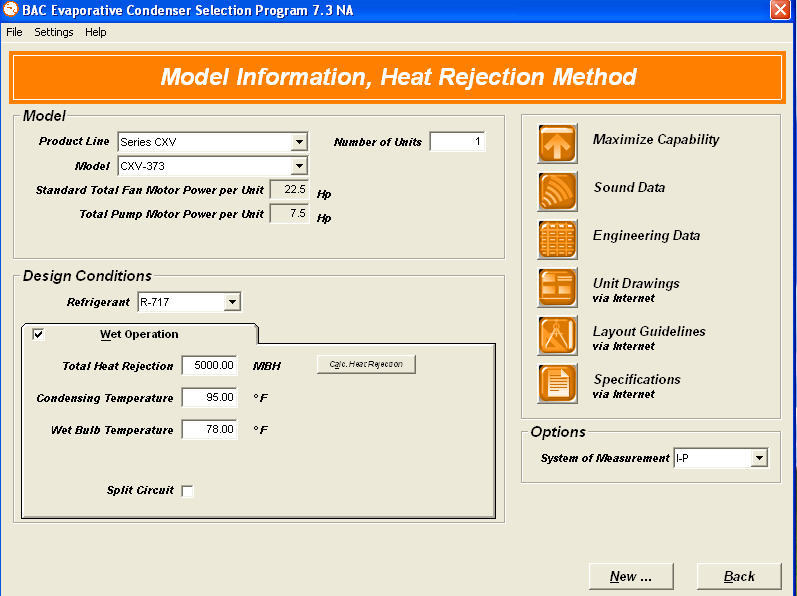Click the New ... button

click(631, 576)
